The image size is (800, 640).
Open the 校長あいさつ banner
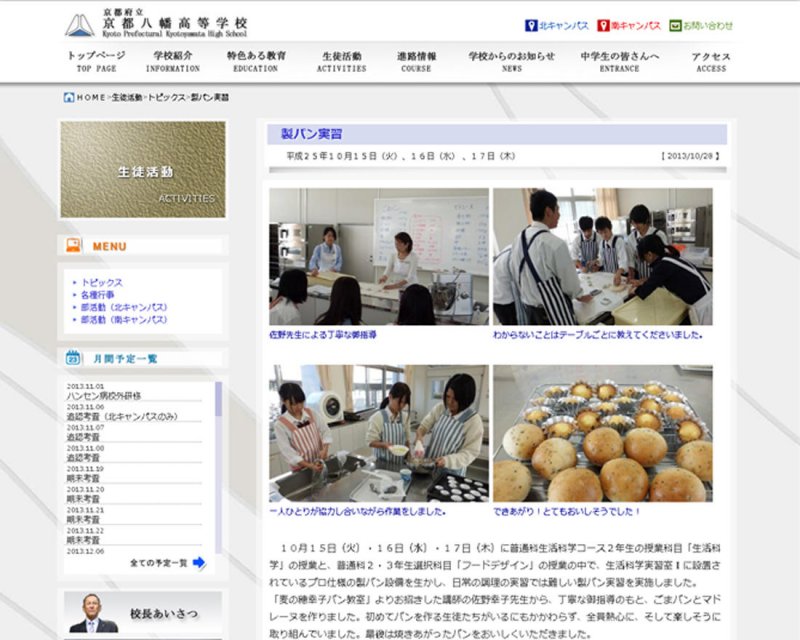coord(142,612)
